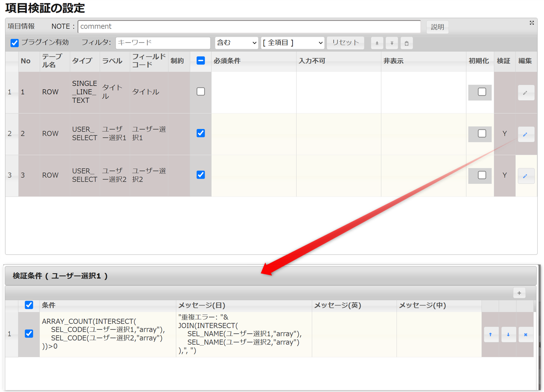Viewport: 544px width, 392px height.
Task: Click 重複エラー message formula cell
Action: 244,334
